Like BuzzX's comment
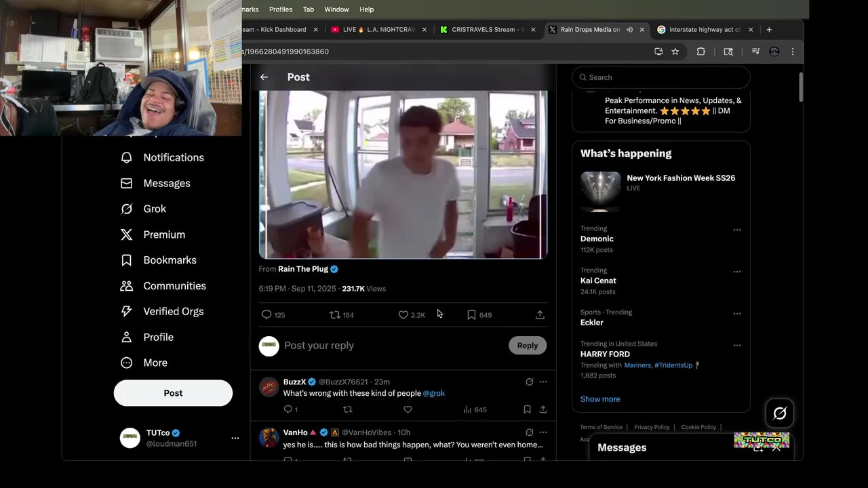The height and width of the screenshot is (488, 868). pos(408,409)
